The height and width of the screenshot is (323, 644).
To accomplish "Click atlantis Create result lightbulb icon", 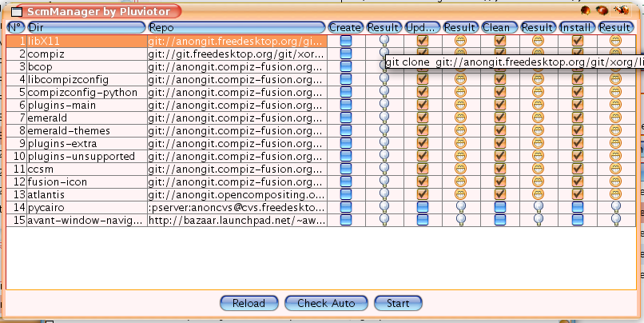I will [x=384, y=194].
